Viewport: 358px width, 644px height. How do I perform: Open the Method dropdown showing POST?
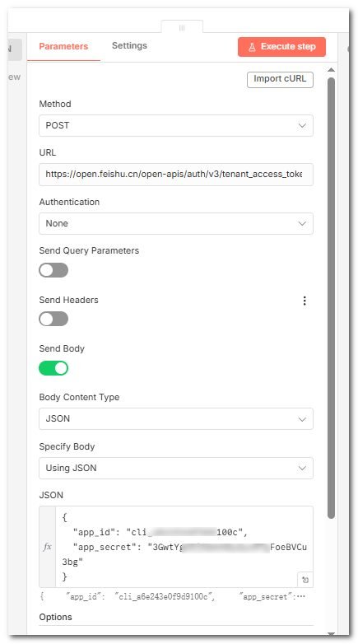click(x=176, y=125)
